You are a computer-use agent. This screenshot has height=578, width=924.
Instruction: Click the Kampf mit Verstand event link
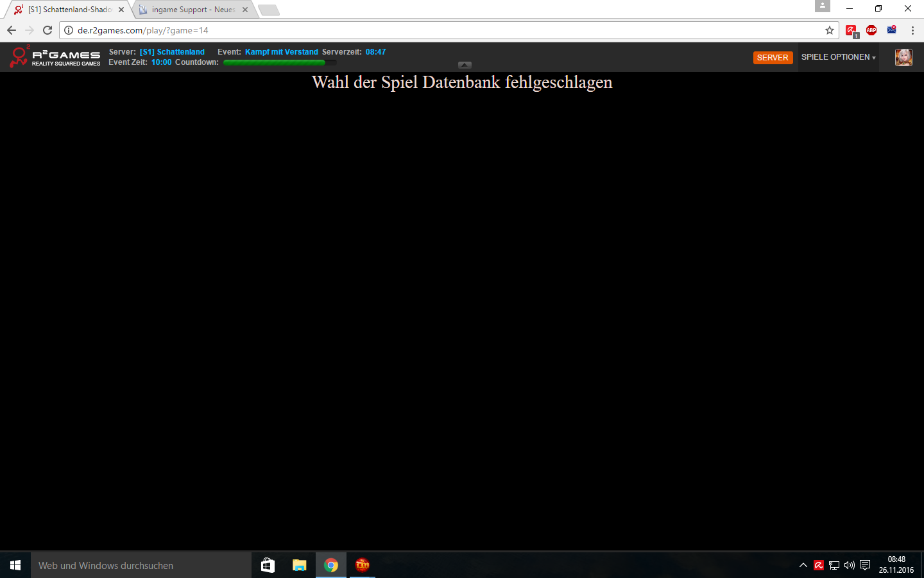pos(281,52)
